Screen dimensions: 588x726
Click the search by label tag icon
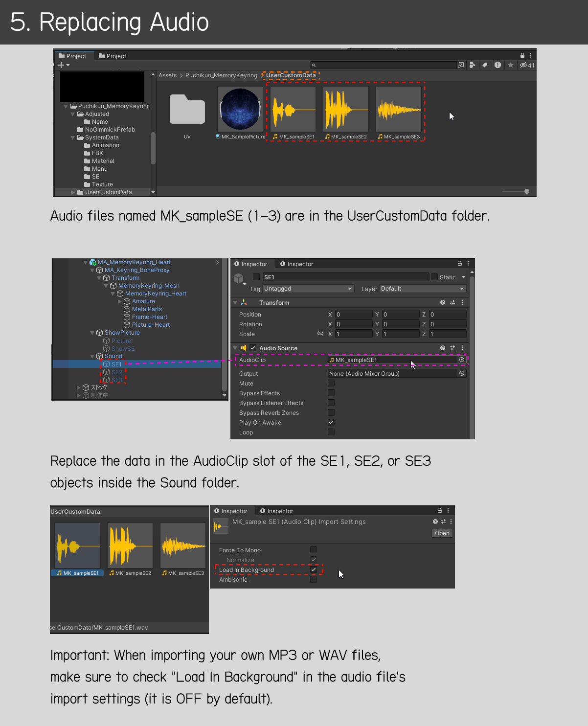485,65
